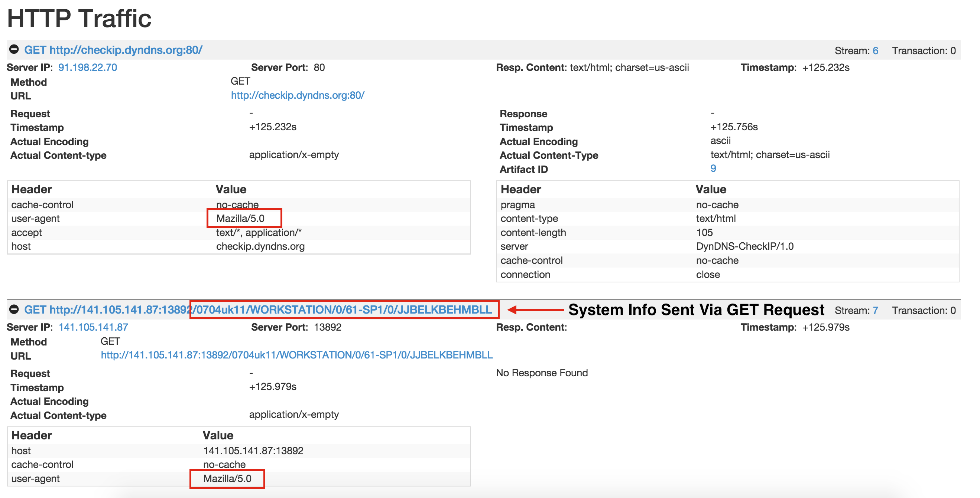This screenshot has height=498, width=980.
Task: Open Stream 7 link
Action: [x=875, y=310]
